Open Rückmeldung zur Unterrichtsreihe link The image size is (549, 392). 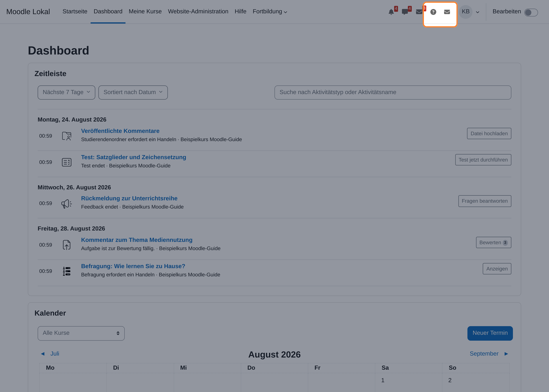(x=129, y=198)
